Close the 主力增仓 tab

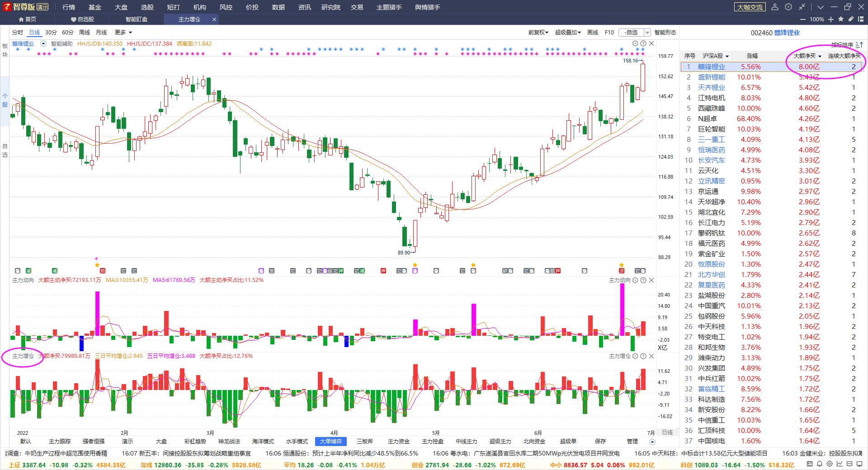(214, 19)
